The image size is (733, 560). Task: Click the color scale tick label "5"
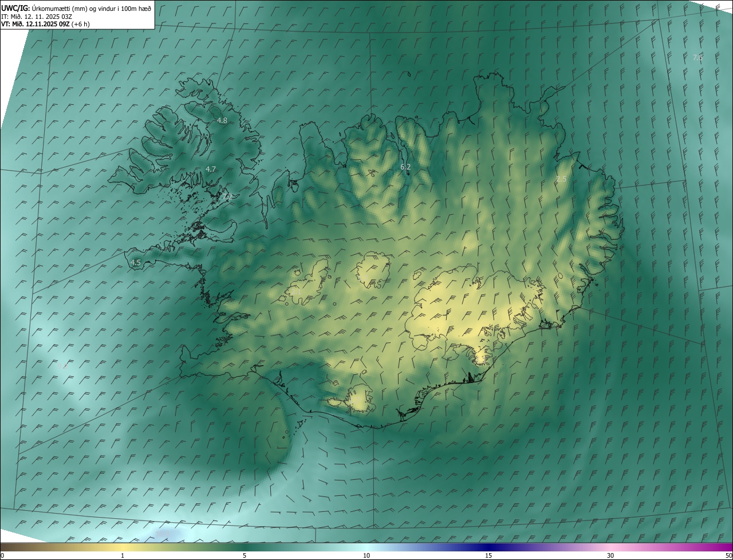pyautogui.click(x=245, y=555)
